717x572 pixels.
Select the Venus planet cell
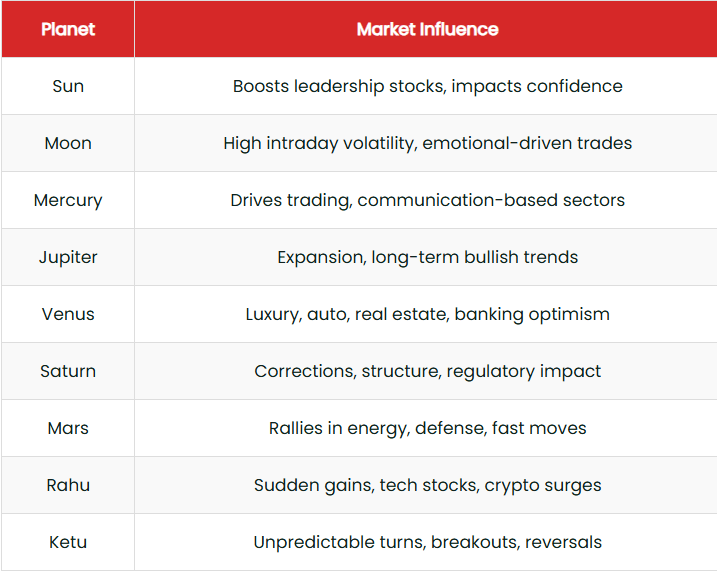68,314
